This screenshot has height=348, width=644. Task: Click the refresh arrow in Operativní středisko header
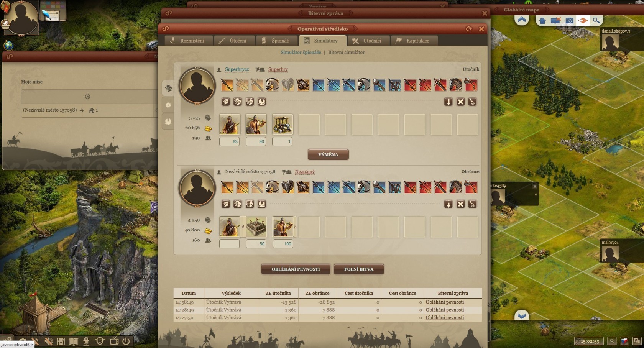pos(469,29)
